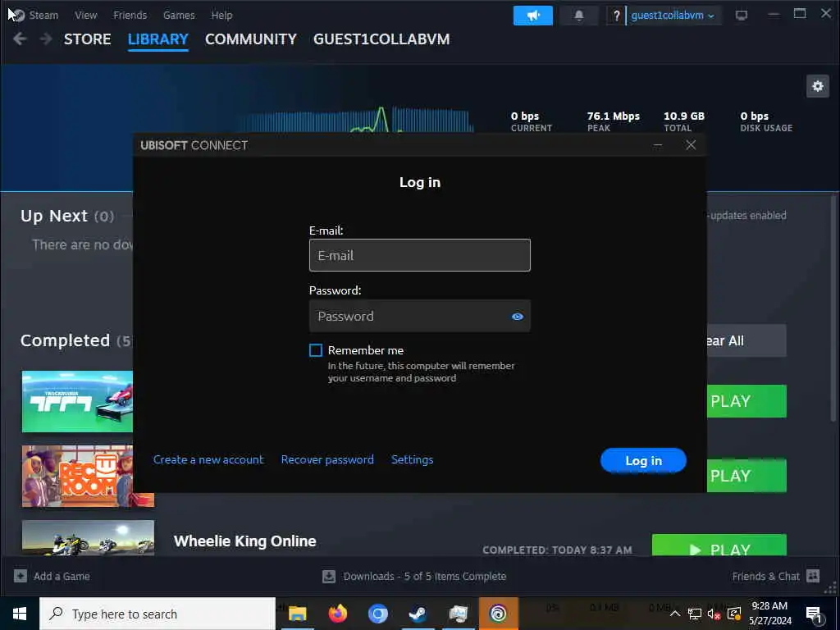Click the Steam downloads page scrollbar
Image resolution: width=840 pixels, height=630 pixels.
click(833, 308)
